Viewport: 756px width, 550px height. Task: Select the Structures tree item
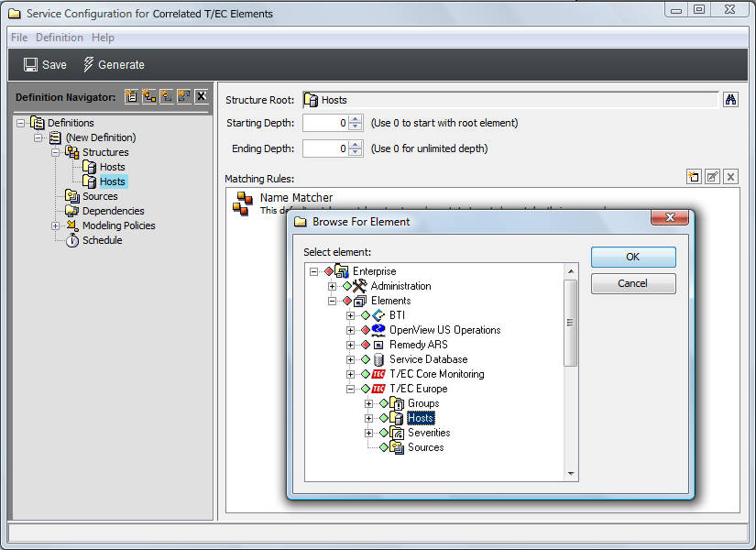105,152
